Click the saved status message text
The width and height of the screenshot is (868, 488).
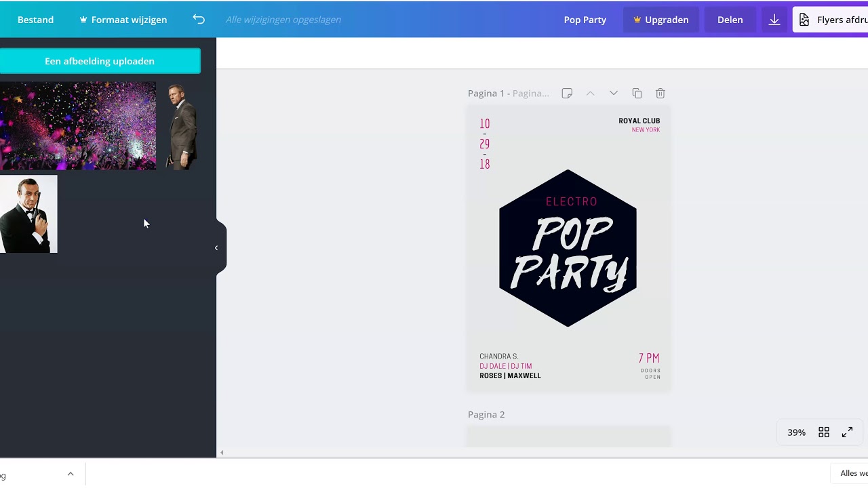click(x=283, y=20)
